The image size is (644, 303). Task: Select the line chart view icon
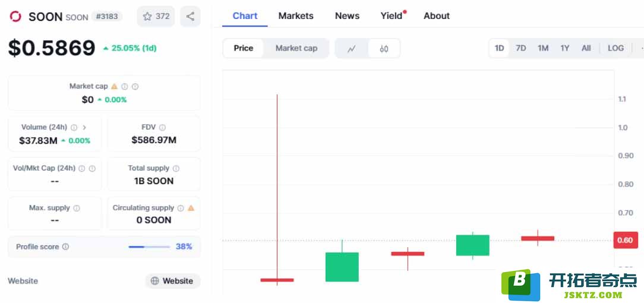352,49
